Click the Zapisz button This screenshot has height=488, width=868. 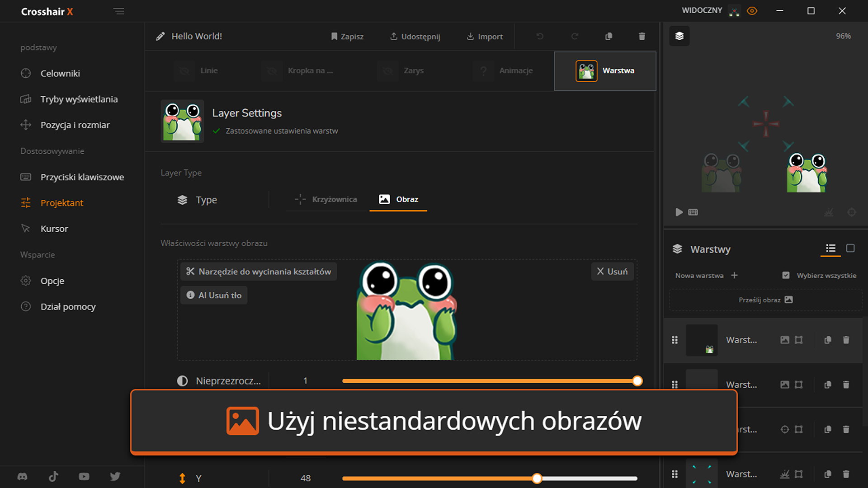pos(347,37)
